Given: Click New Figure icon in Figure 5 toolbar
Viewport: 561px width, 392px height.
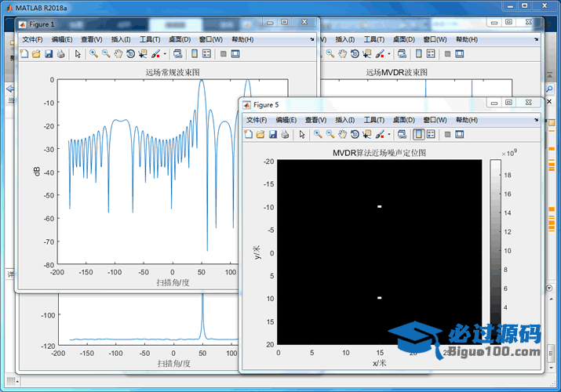Looking at the screenshot, I should [248, 134].
